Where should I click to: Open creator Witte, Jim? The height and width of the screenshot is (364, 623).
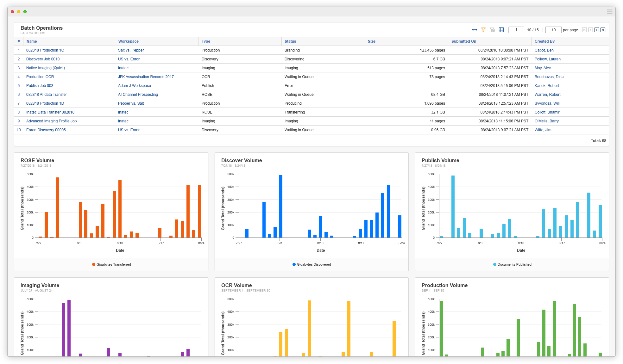tap(543, 130)
